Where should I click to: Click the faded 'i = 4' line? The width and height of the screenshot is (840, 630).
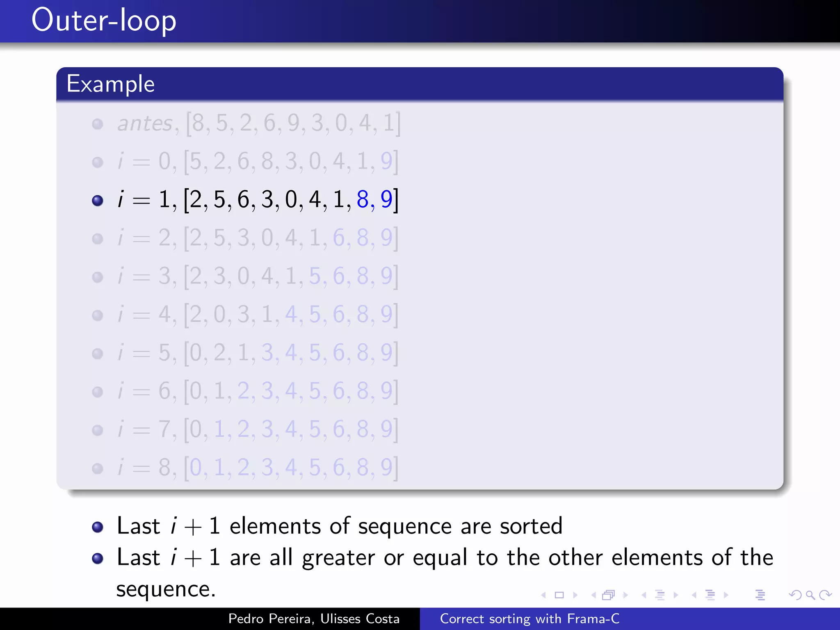(258, 315)
